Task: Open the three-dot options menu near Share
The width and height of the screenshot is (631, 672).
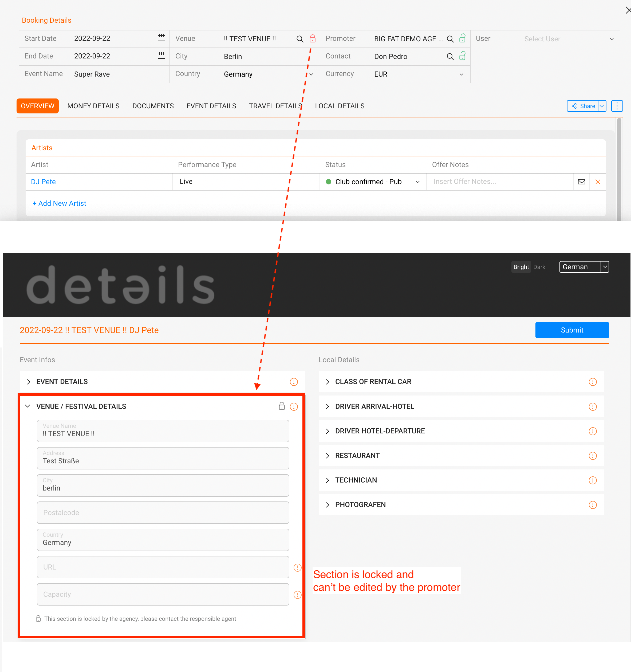Action: coord(617,106)
